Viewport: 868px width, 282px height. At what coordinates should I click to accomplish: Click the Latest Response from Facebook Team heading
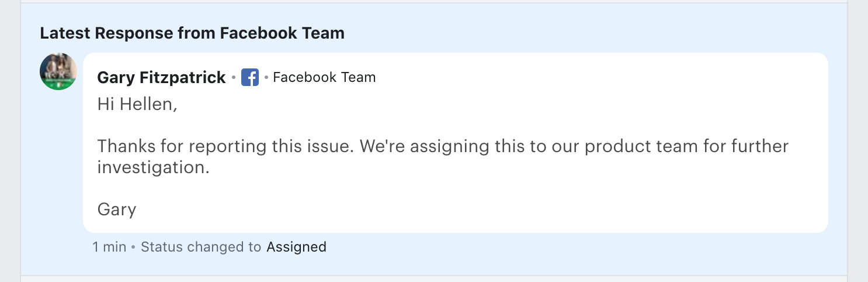point(192,33)
